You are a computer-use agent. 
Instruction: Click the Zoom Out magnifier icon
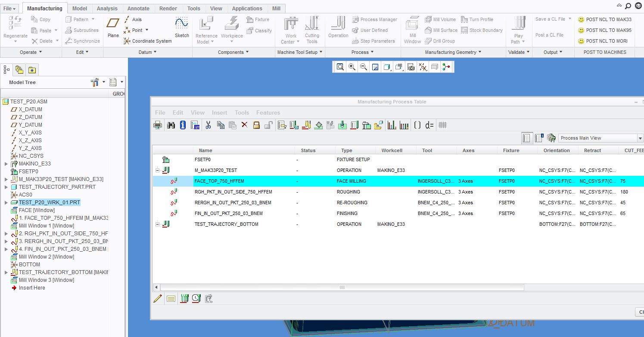click(x=364, y=67)
